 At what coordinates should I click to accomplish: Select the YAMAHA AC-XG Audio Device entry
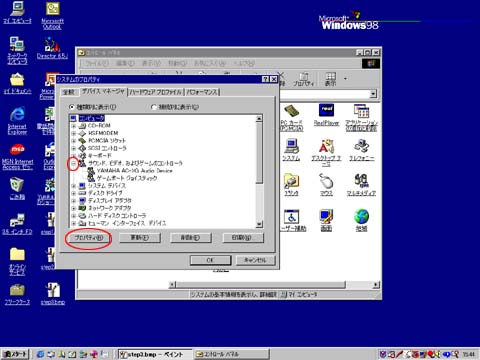point(135,171)
